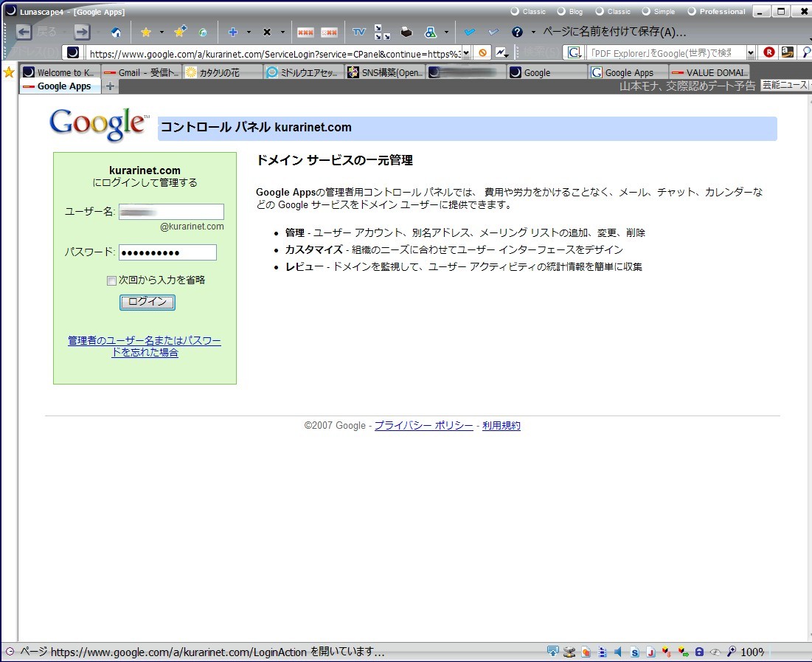Viewport: 812px width, 662px height.
Task: Click the yellow star left of tab bar
Action: 9,72
